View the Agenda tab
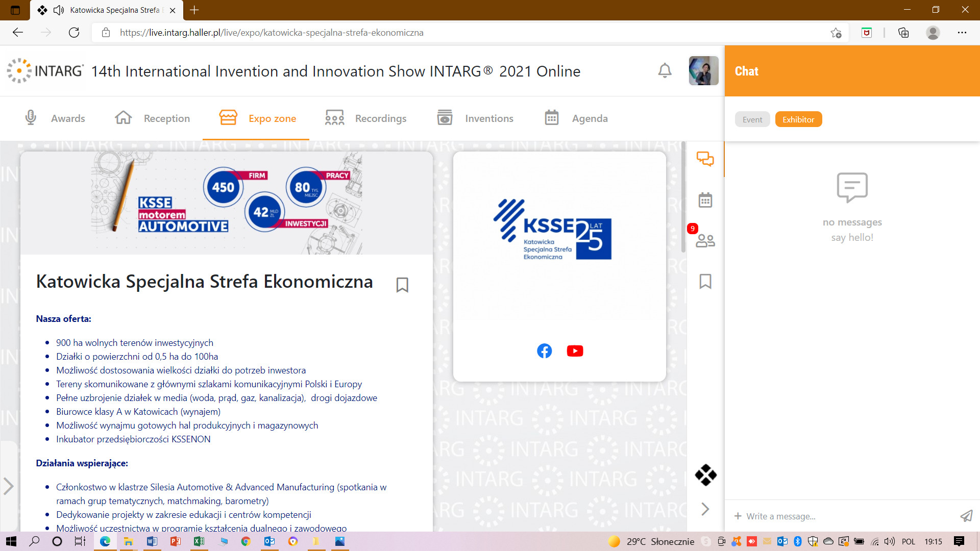The height and width of the screenshot is (551, 980). pyautogui.click(x=576, y=118)
